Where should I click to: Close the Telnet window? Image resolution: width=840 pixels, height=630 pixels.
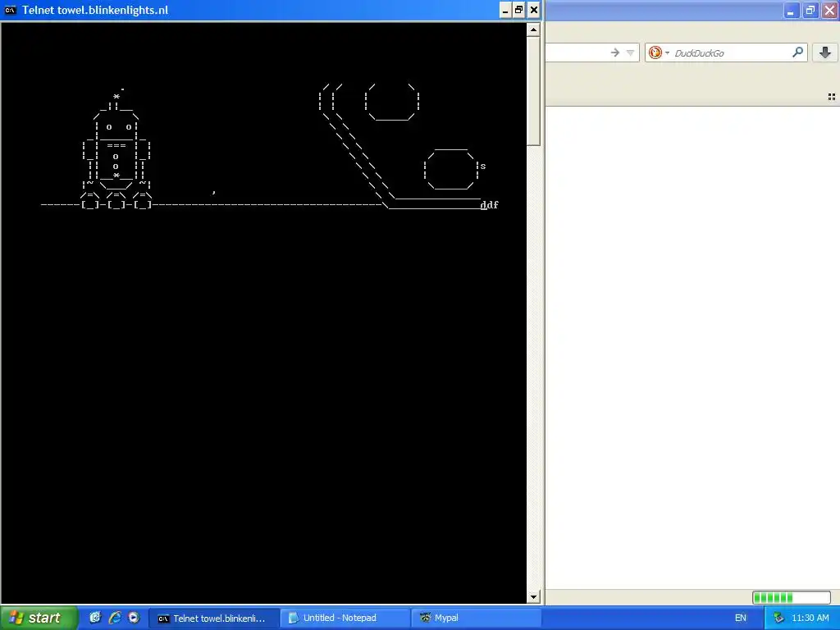point(533,10)
